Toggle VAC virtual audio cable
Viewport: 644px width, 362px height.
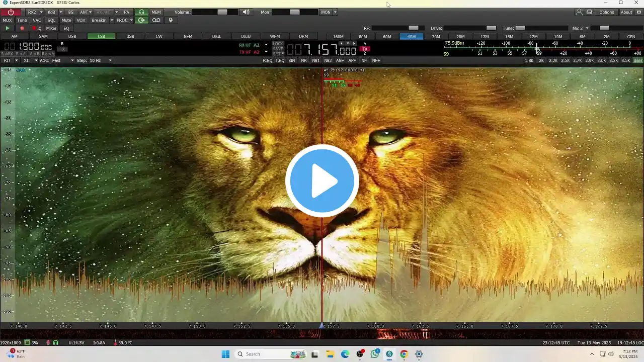pyautogui.click(x=37, y=20)
